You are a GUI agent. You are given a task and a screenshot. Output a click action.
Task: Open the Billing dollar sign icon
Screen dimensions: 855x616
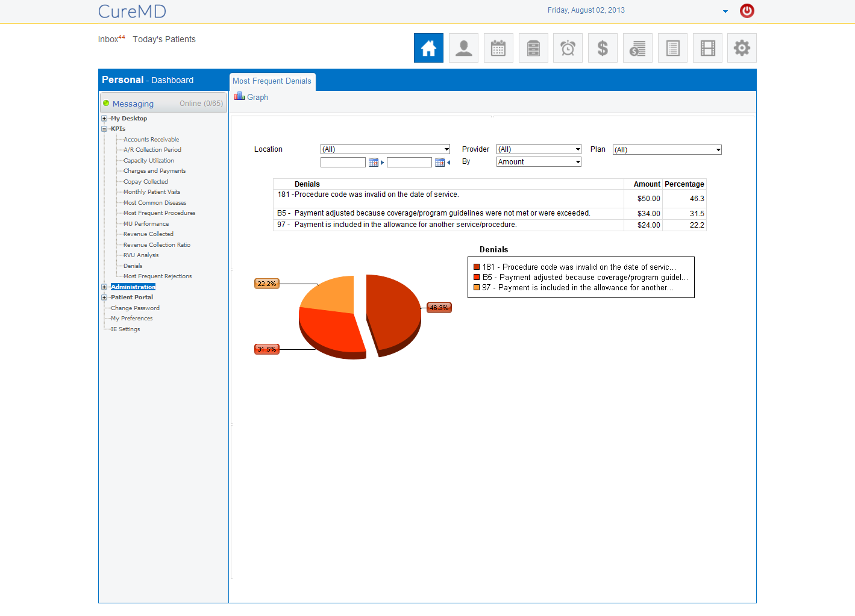tap(603, 48)
